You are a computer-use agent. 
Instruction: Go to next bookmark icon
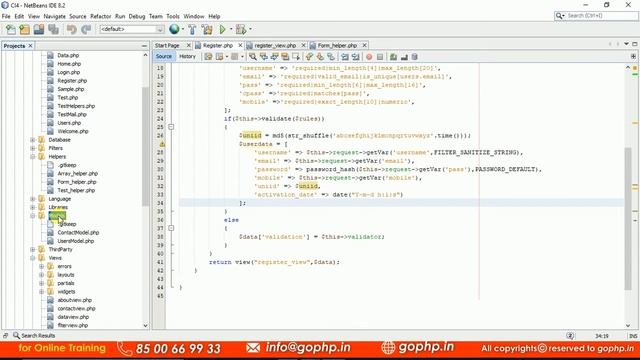[x=320, y=57]
